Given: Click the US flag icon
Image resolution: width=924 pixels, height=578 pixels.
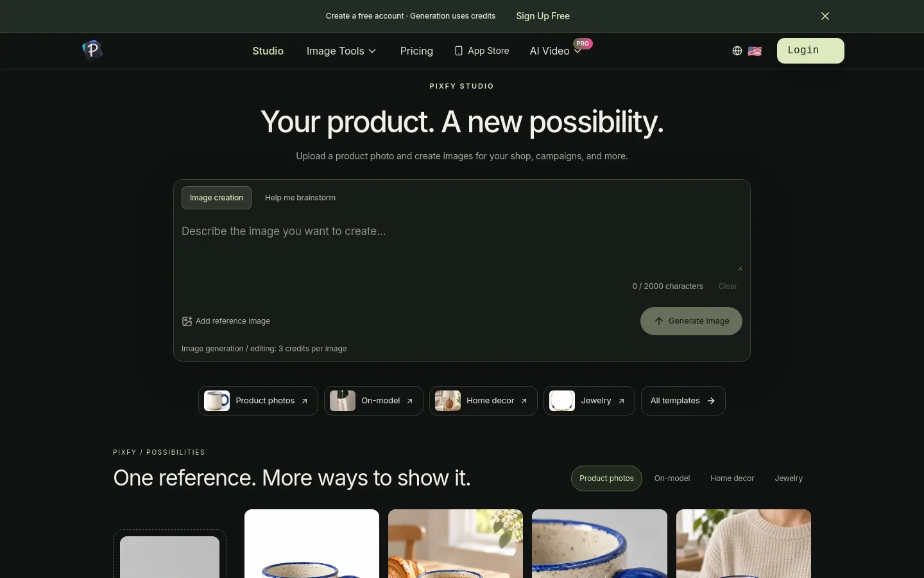Looking at the screenshot, I should 755,51.
